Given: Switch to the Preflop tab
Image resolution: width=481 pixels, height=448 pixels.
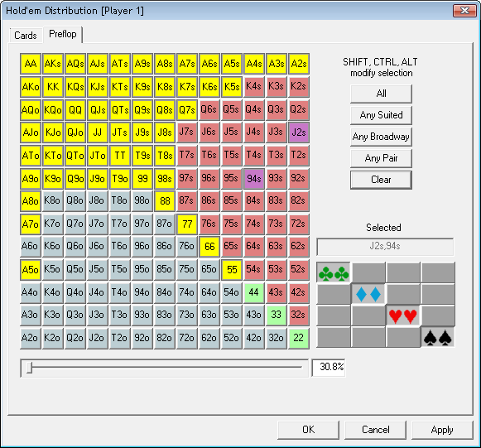Looking at the screenshot, I should (x=63, y=34).
